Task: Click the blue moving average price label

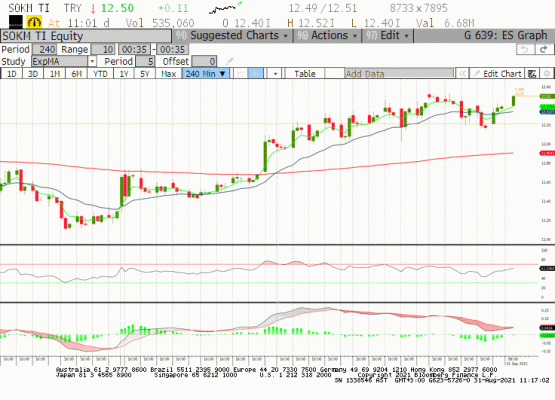Action: tap(547, 112)
